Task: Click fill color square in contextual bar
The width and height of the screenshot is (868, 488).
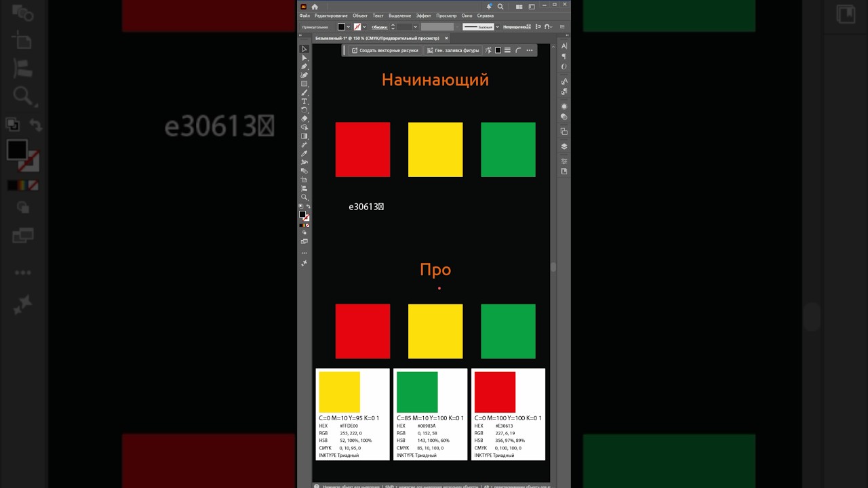Action: (498, 50)
